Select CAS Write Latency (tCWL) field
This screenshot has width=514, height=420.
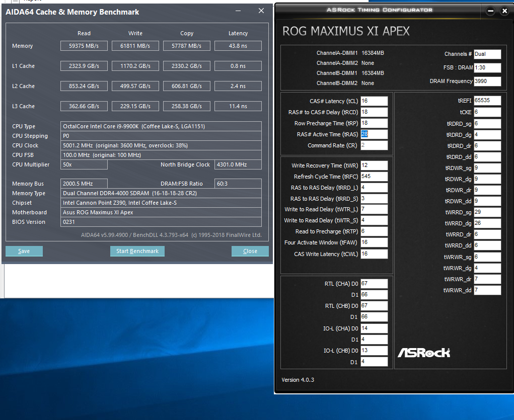pyautogui.click(x=374, y=254)
